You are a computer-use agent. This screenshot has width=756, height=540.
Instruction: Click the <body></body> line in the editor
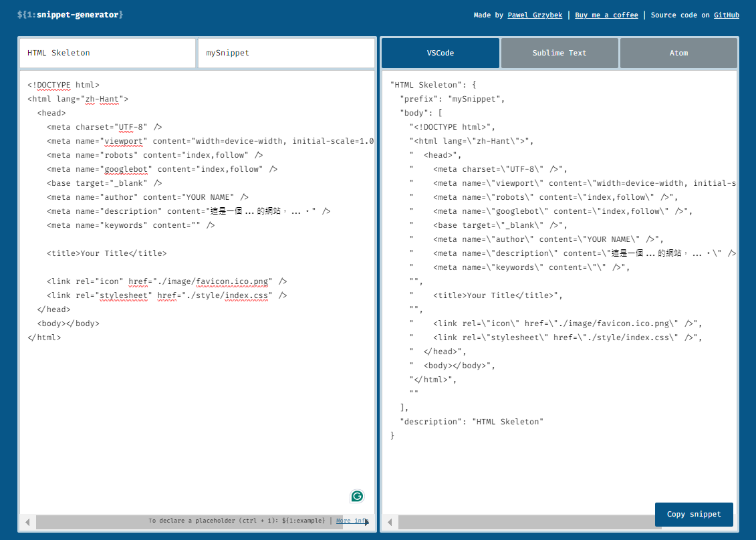pos(68,323)
